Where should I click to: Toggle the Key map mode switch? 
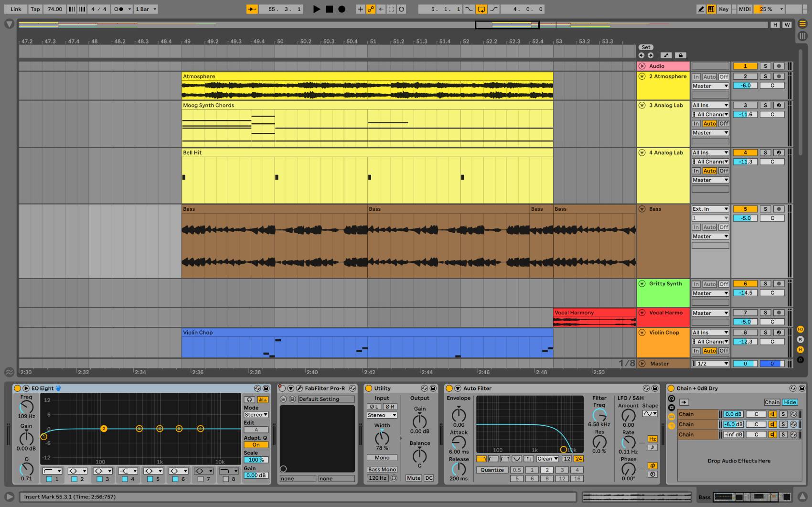coord(724,9)
